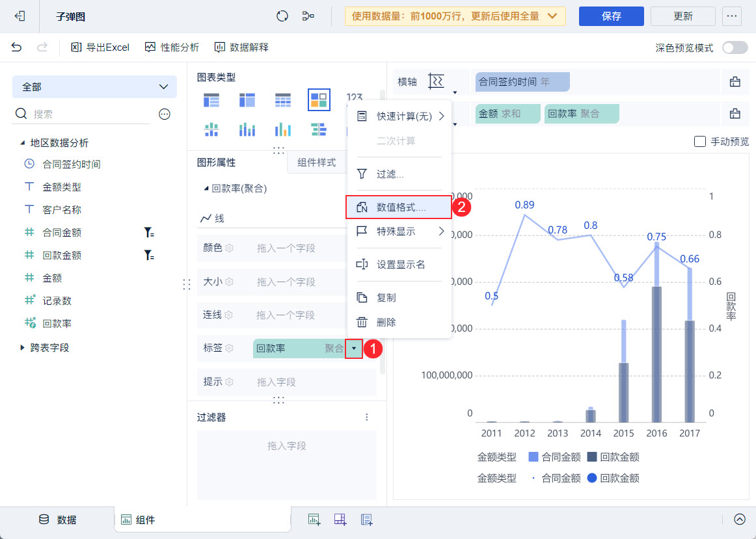Open 颜色 settings gear
This screenshot has height=539, width=756.
click(x=230, y=248)
